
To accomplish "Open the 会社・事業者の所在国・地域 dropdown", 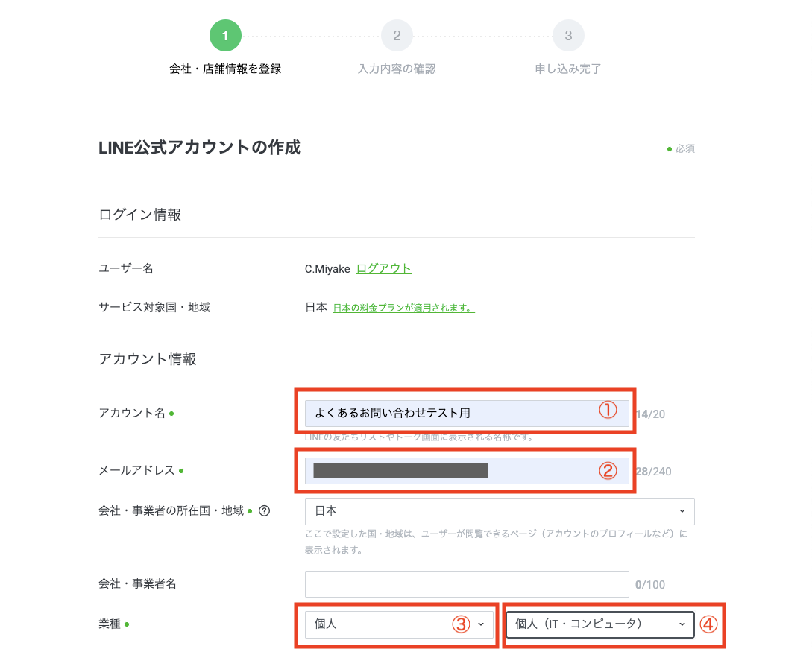I will [x=498, y=511].
